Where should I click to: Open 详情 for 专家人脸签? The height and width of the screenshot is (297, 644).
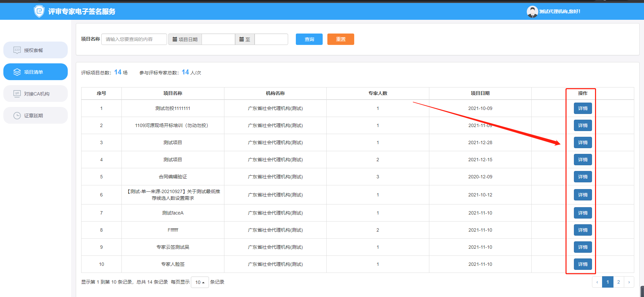coord(583,264)
